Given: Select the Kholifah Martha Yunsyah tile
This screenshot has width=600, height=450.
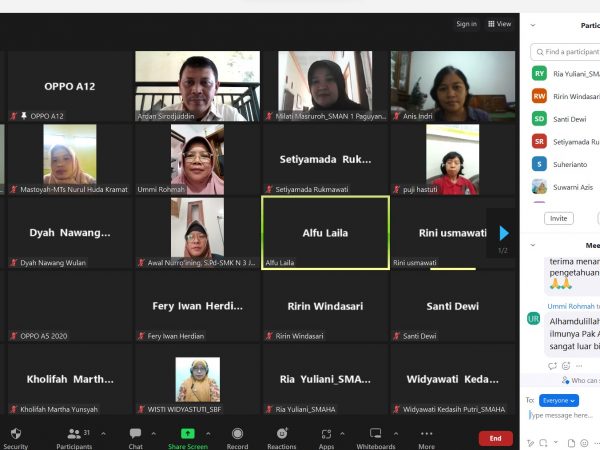Looking at the screenshot, I should point(70,379).
